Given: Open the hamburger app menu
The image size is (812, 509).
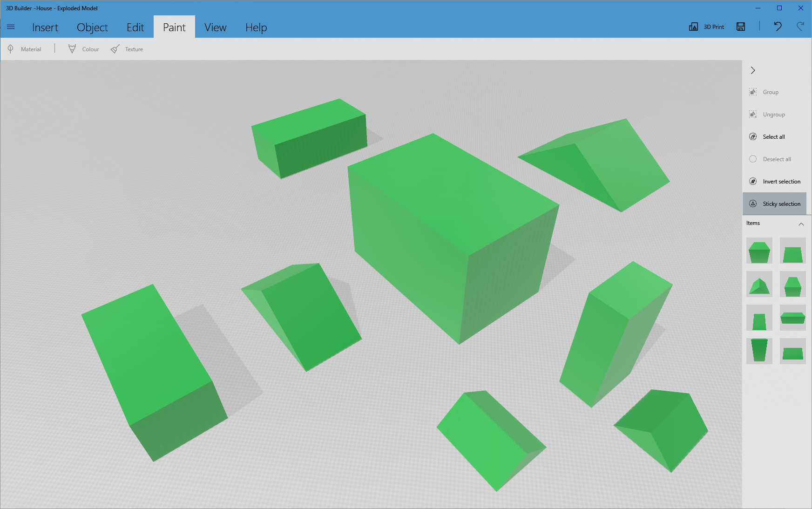Looking at the screenshot, I should 11,27.
